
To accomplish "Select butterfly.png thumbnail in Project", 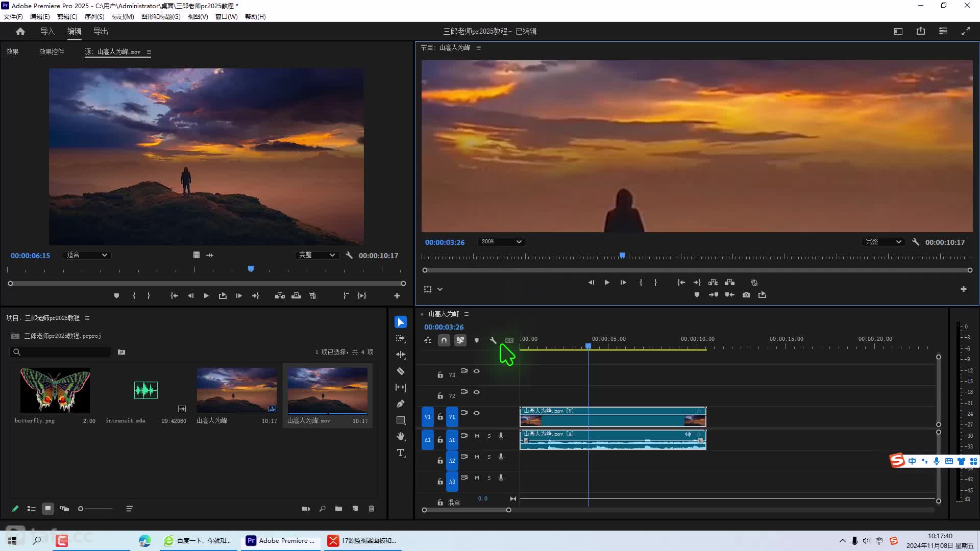I will (55, 390).
